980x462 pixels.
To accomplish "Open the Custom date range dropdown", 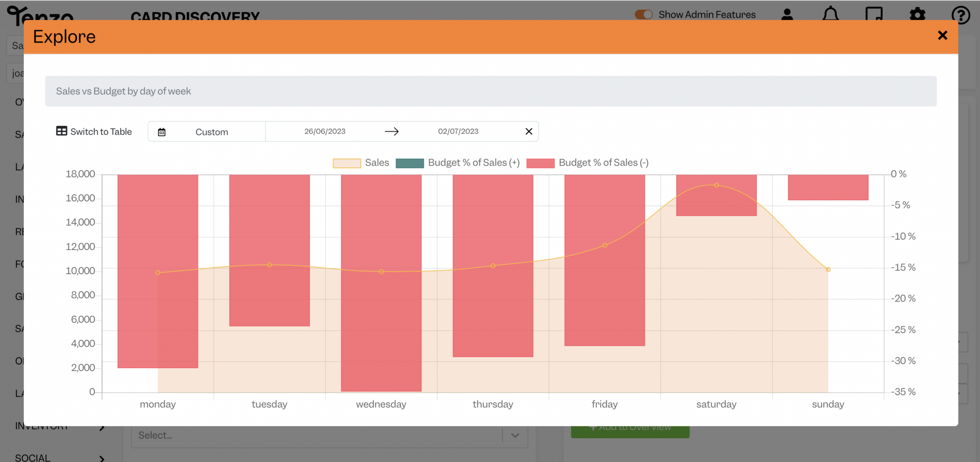I will click(212, 131).
